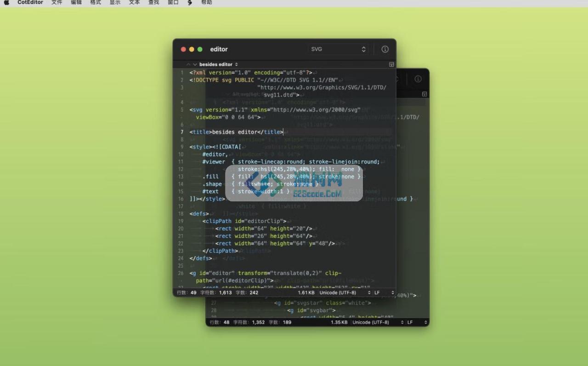This screenshot has height=366, width=588.
Task: Open the 编辑 menu
Action: pyautogui.click(x=76, y=3)
